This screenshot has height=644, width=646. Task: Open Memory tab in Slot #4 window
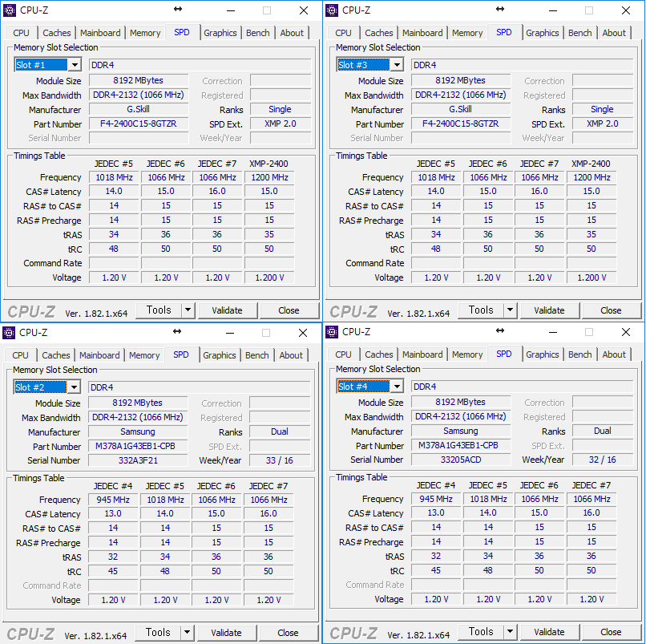click(x=467, y=354)
